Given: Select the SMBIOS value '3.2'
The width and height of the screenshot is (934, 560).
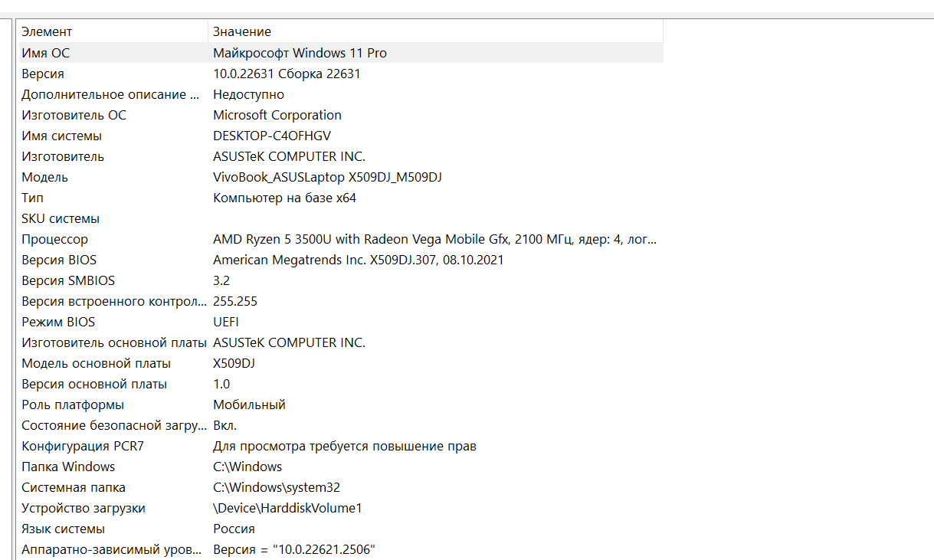Looking at the screenshot, I should pyautogui.click(x=221, y=280).
